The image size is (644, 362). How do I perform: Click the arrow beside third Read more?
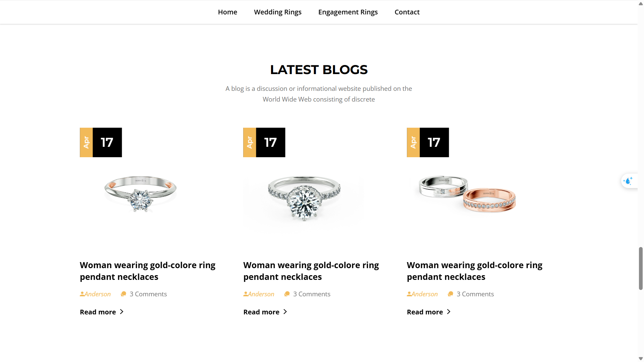pyautogui.click(x=449, y=312)
